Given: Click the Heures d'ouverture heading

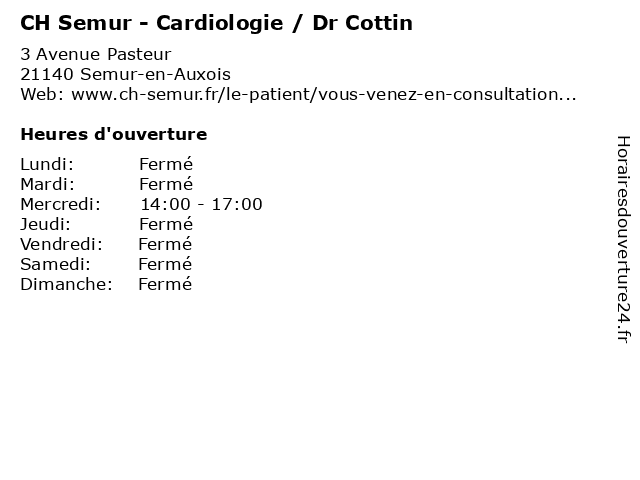Looking at the screenshot, I should pos(113,134).
